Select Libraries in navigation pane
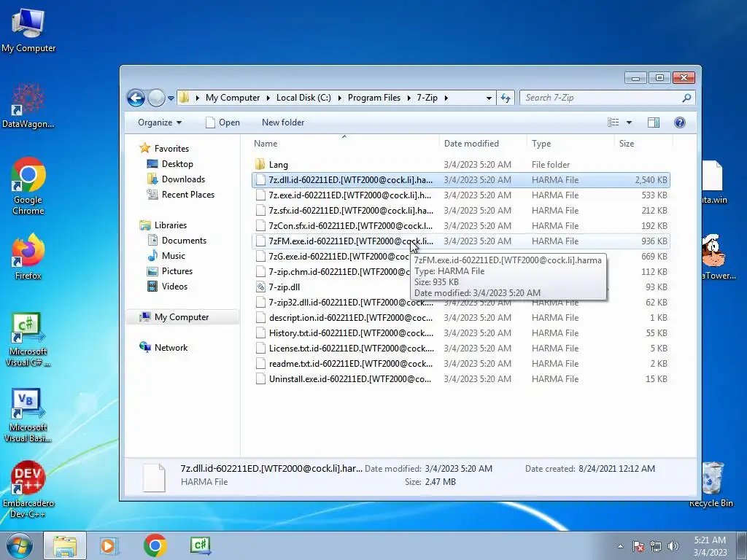747x560 pixels. point(163,225)
